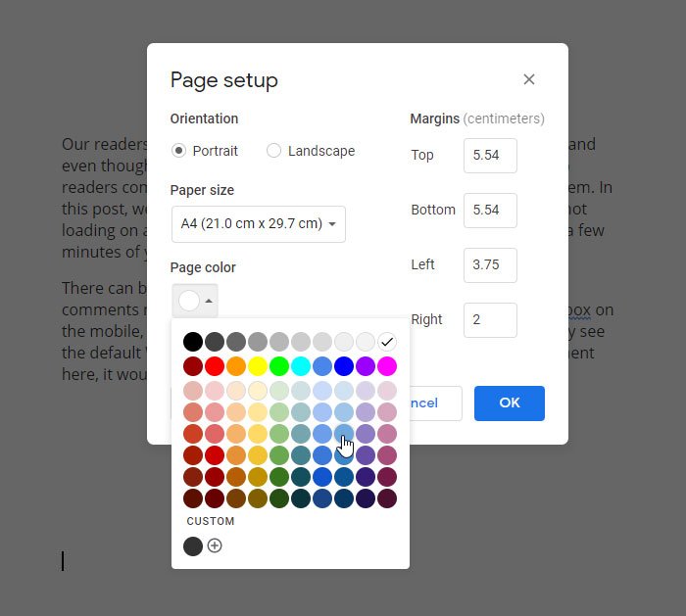Close the Page setup dialog
The height and width of the screenshot is (616, 686).
tap(529, 80)
